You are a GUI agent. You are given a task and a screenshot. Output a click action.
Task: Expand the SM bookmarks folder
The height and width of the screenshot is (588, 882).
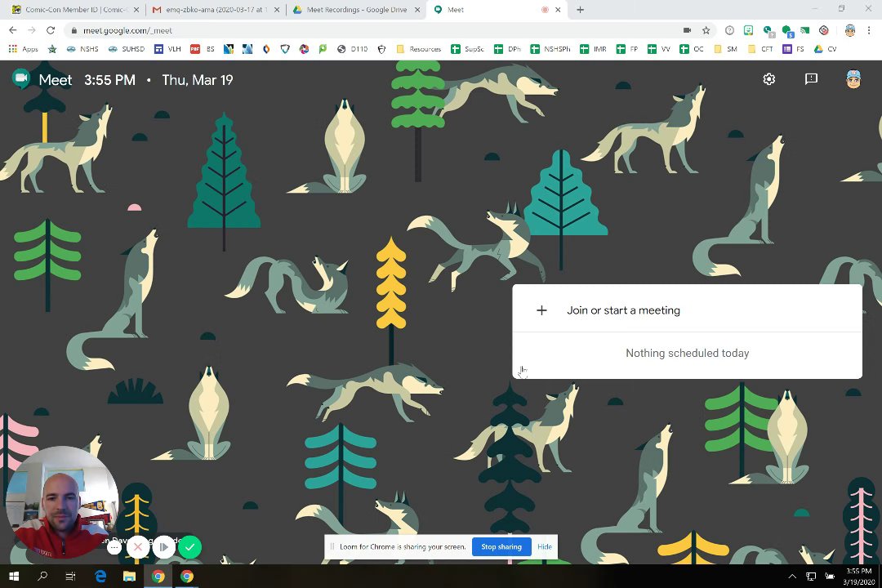tap(726, 49)
